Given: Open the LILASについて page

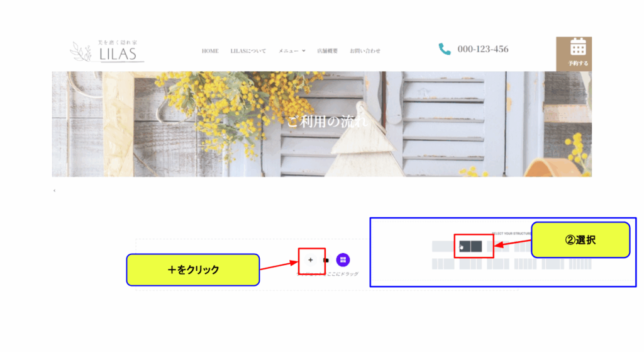Looking at the screenshot, I should pos(248,51).
